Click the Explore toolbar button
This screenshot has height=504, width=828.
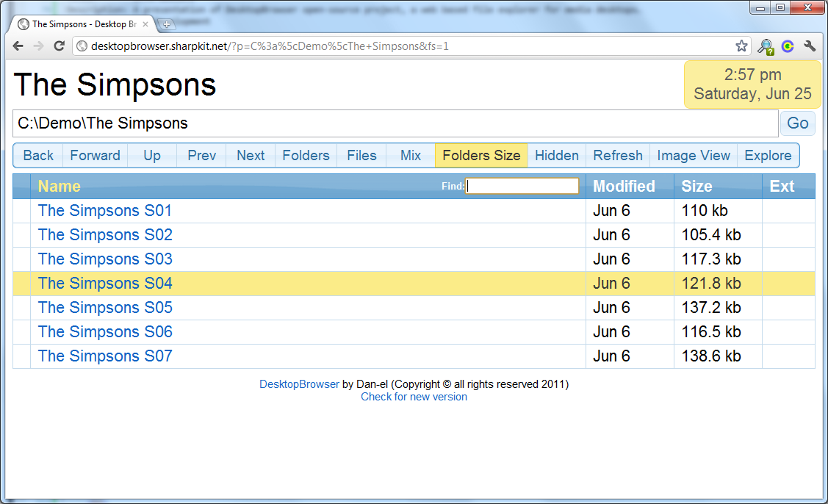tap(768, 155)
